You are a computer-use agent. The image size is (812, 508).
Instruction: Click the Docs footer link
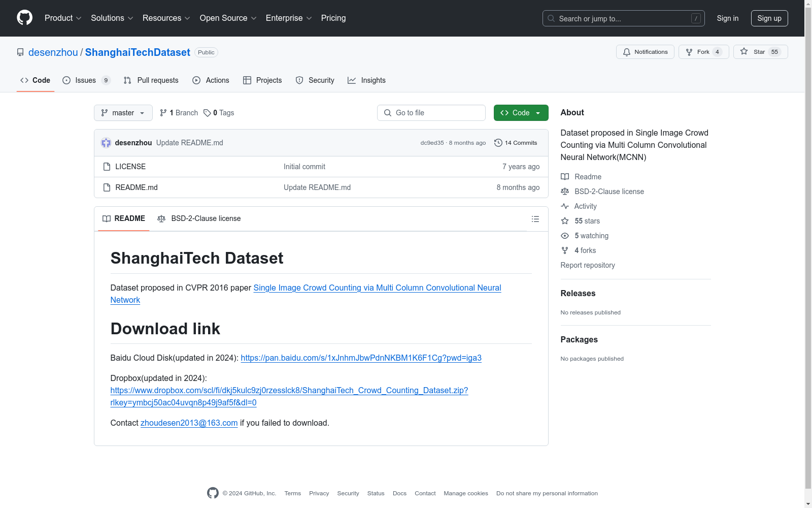click(399, 493)
